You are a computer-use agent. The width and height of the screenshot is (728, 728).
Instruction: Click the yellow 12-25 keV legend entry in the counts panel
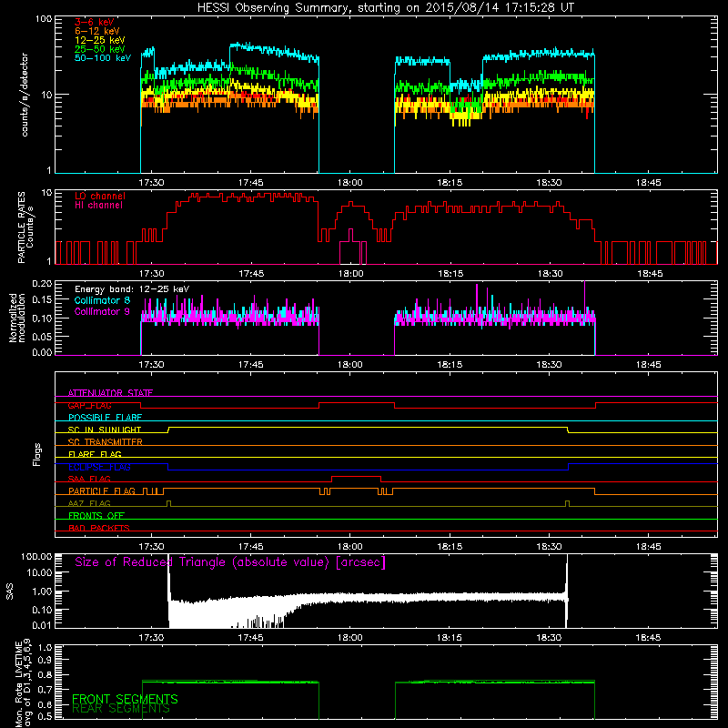click(100, 40)
